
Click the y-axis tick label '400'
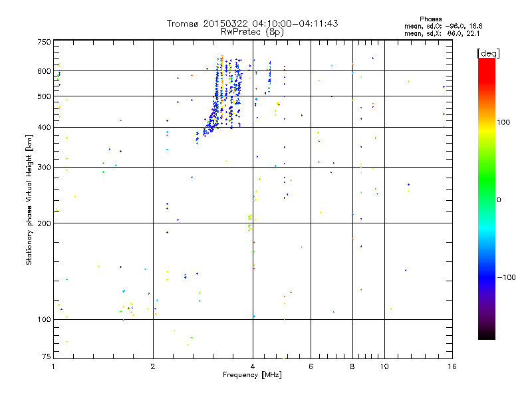(44, 127)
